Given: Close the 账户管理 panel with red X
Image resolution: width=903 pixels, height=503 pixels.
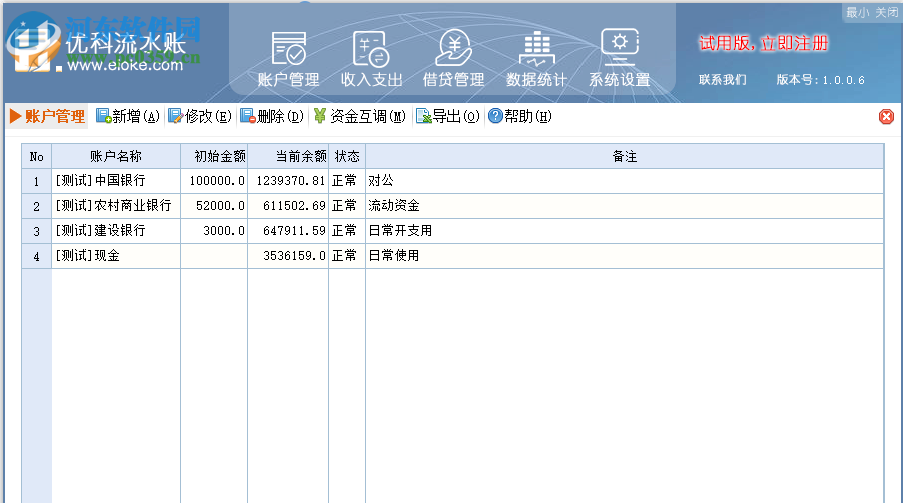Looking at the screenshot, I should coord(886,117).
